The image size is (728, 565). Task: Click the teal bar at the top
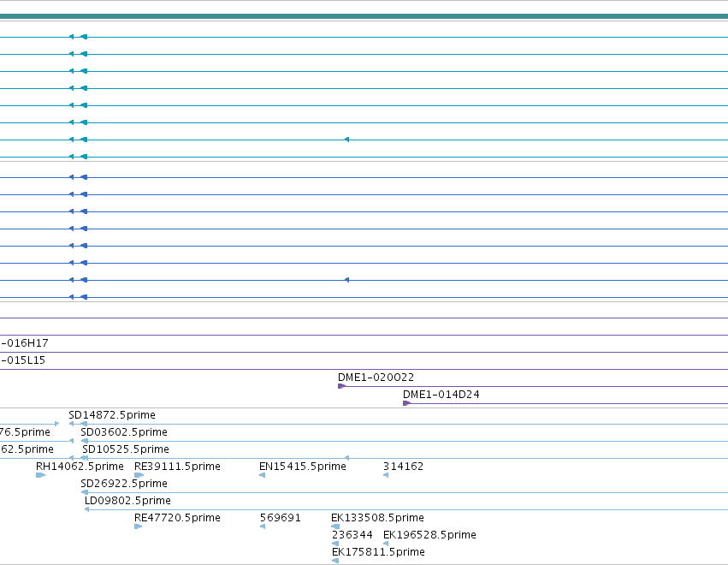click(x=364, y=17)
